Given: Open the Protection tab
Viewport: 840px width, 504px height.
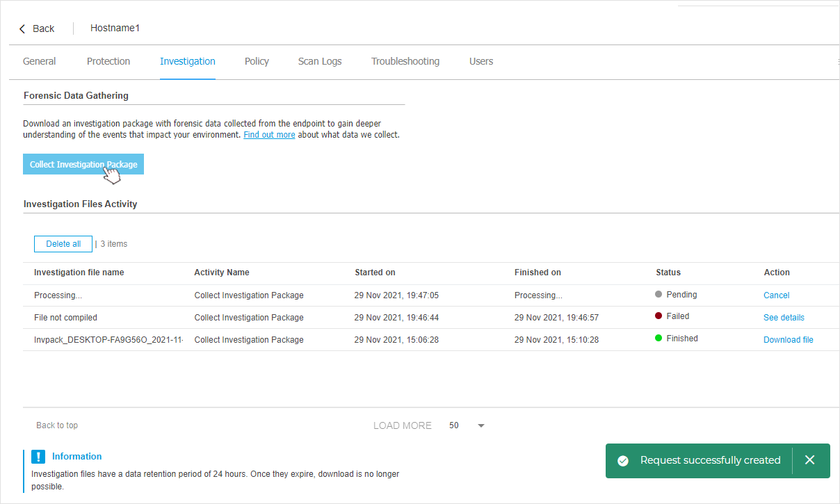Looking at the screenshot, I should (x=108, y=61).
